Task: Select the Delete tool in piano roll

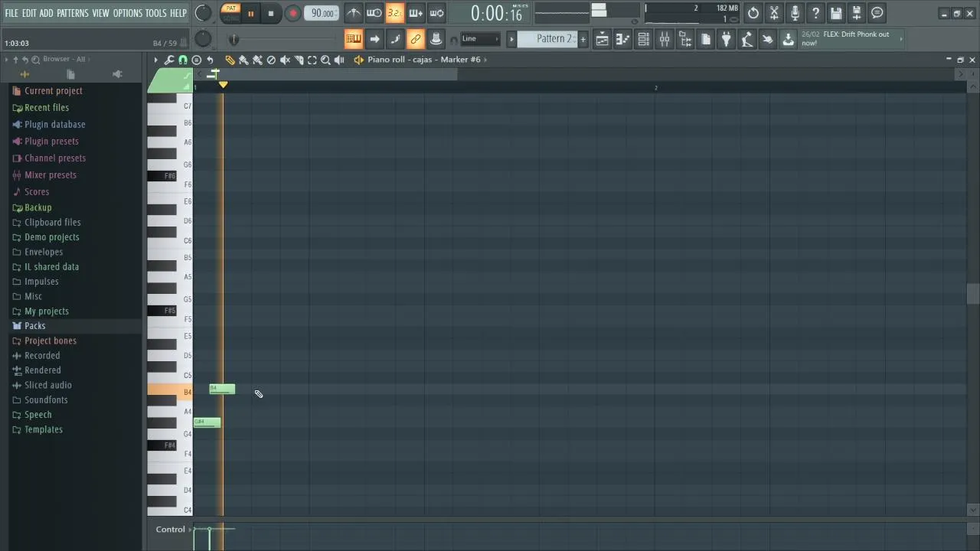Action: click(271, 60)
